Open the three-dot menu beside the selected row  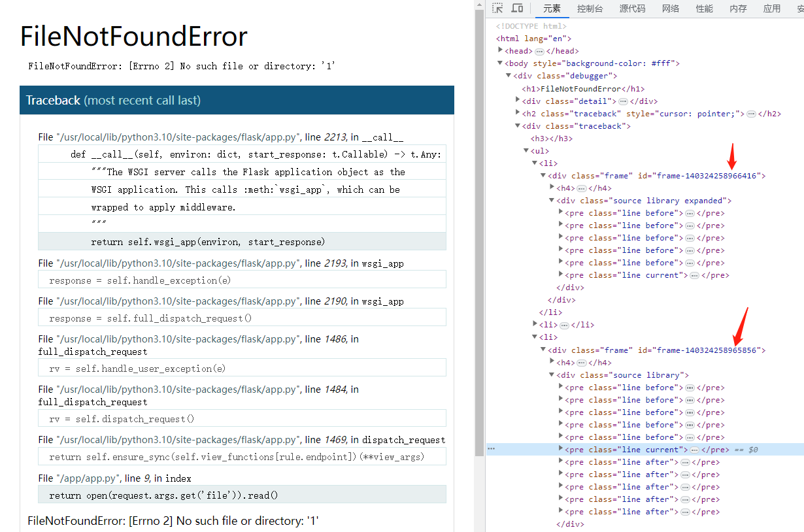(x=491, y=449)
